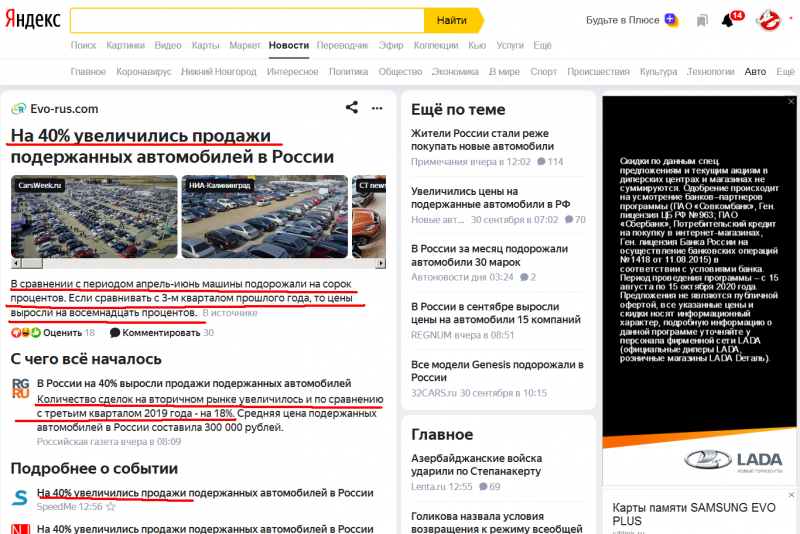This screenshot has height=534, width=800.
Task: Switch to the Карты service tab
Action: [205, 45]
